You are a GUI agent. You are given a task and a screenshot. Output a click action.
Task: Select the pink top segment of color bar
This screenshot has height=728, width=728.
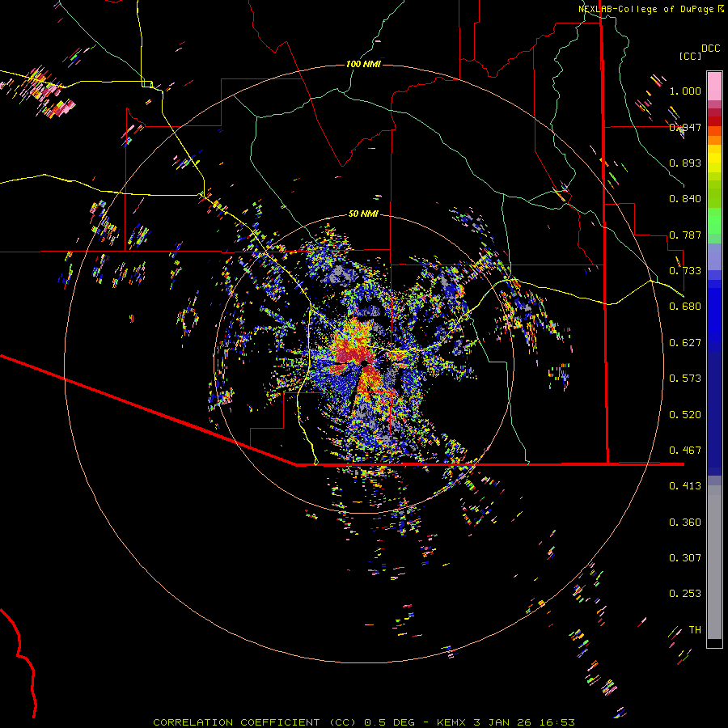(714, 87)
